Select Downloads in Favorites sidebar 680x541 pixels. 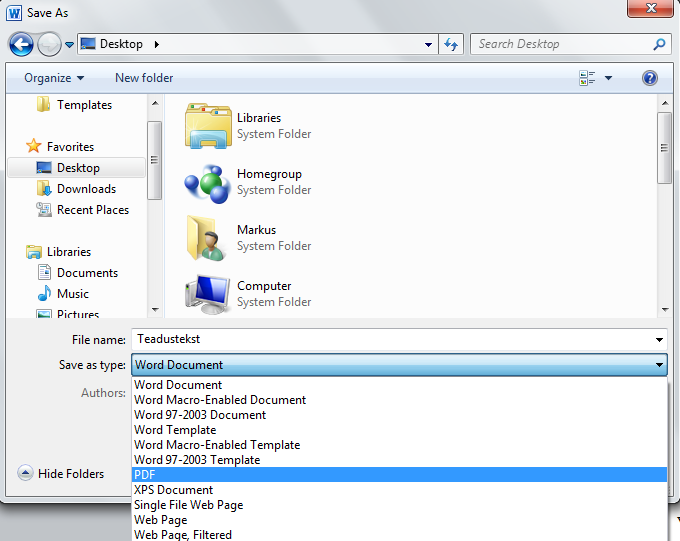click(86, 189)
